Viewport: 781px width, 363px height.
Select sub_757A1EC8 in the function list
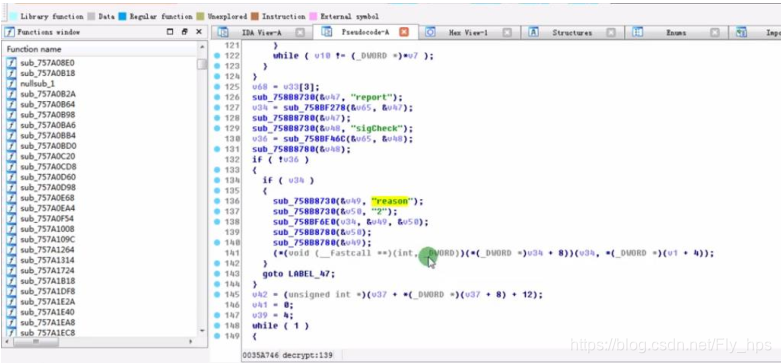pyautogui.click(x=48, y=333)
